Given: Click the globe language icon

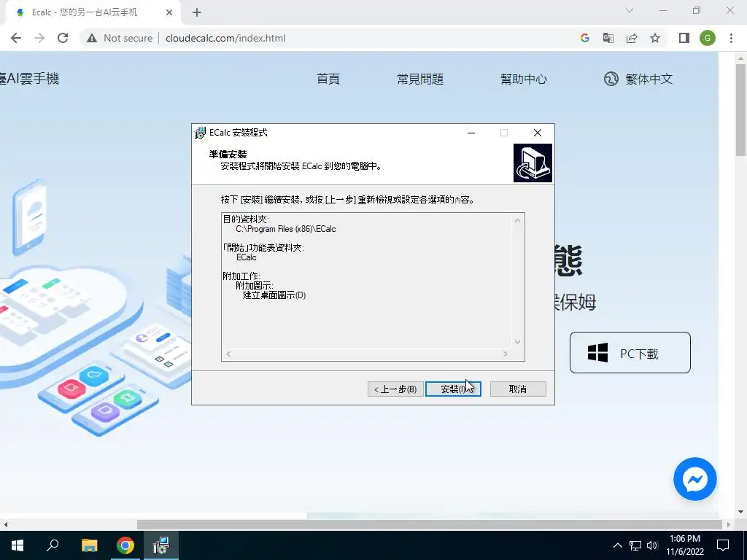Looking at the screenshot, I should (611, 79).
